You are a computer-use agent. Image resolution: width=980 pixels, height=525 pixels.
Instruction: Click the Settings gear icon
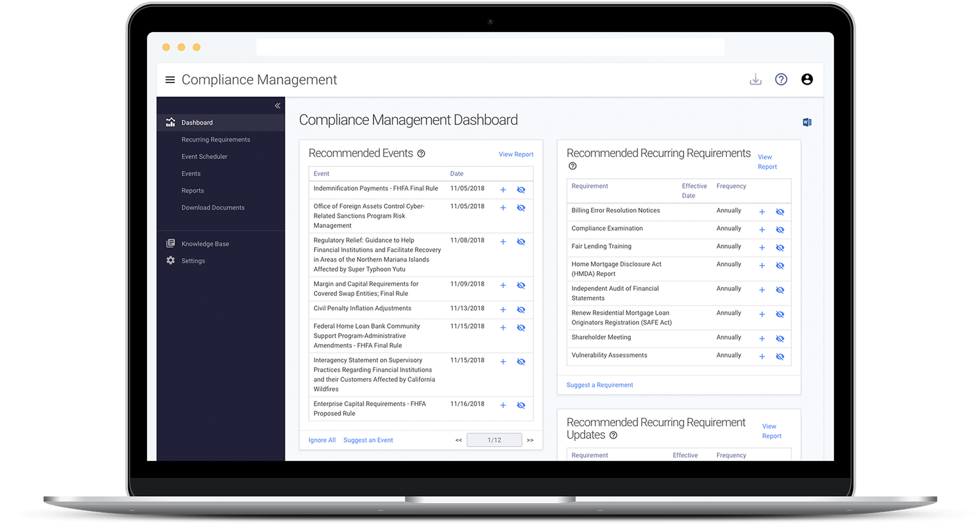pyautogui.click(x=170, y=260)
